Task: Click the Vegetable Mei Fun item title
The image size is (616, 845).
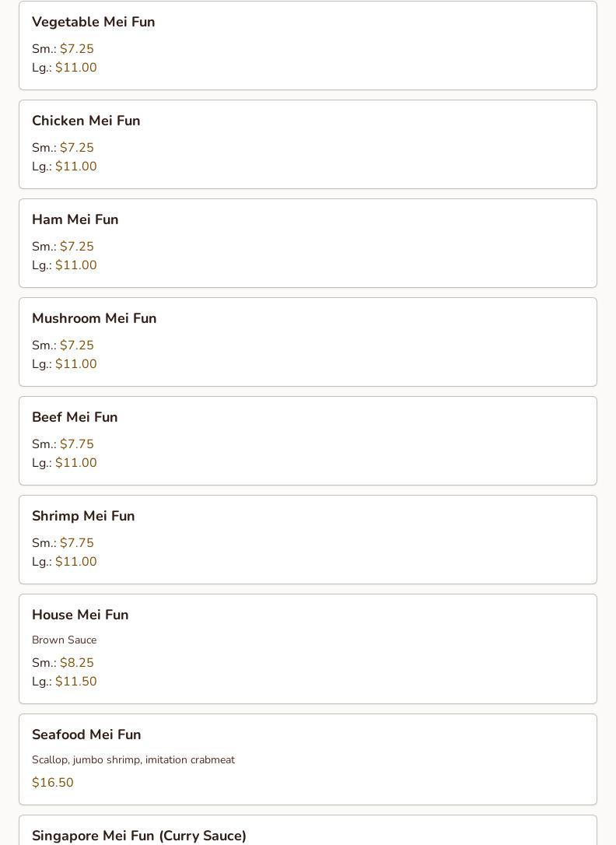Action: coord(93,22)
